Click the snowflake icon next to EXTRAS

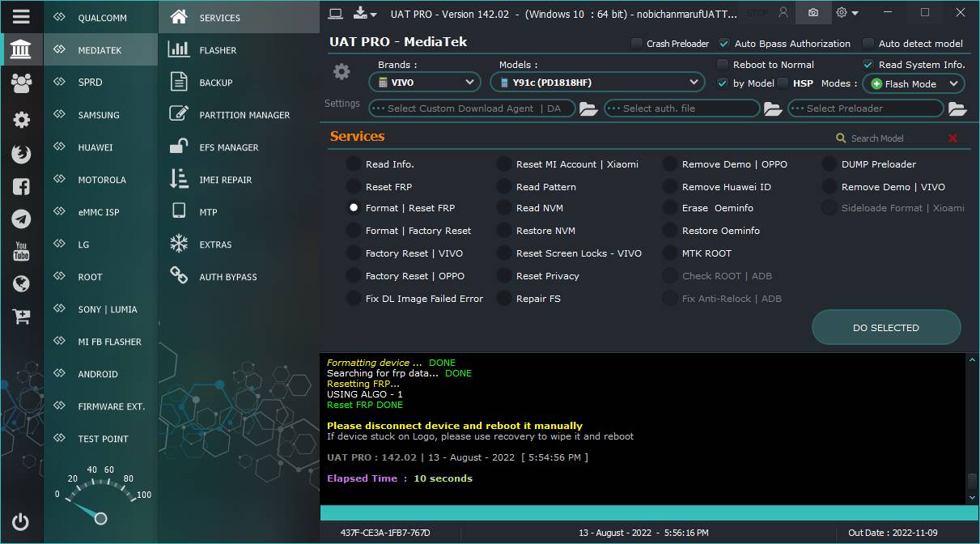(x=179, y=244)
